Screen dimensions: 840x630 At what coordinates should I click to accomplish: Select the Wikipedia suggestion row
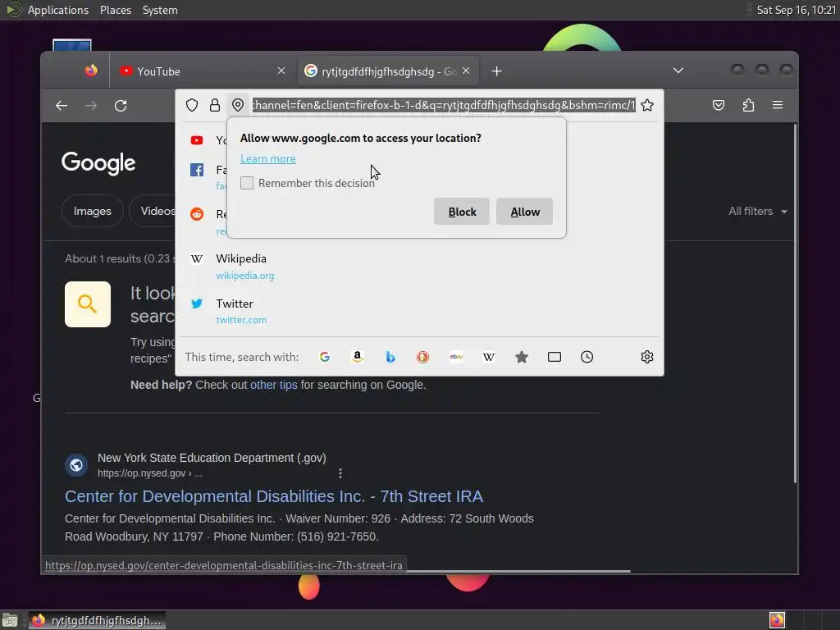coord(419,267)
